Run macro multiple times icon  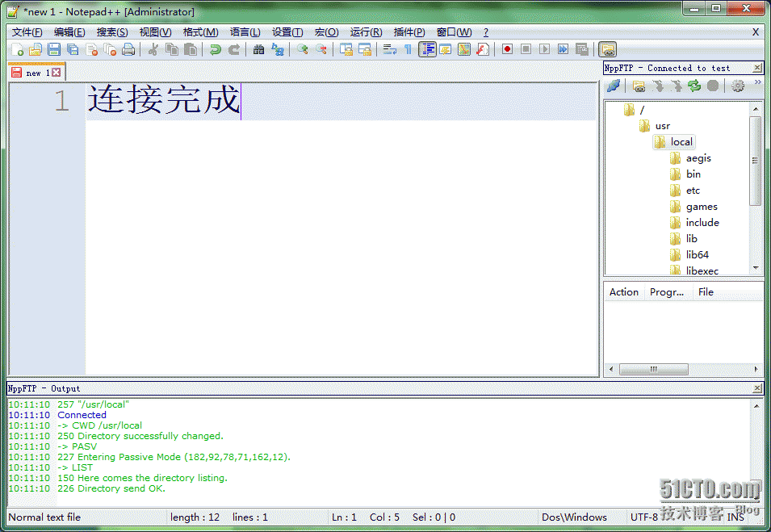tap(563, 49)
